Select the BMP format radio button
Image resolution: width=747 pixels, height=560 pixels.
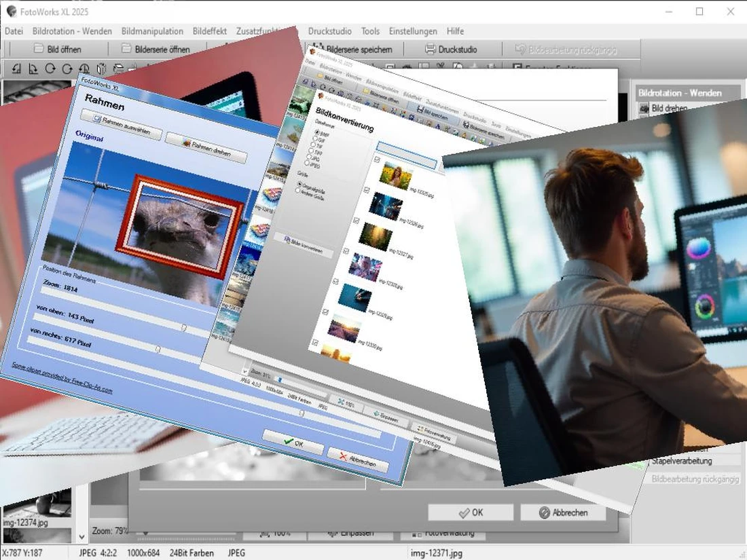pos(317,132)
